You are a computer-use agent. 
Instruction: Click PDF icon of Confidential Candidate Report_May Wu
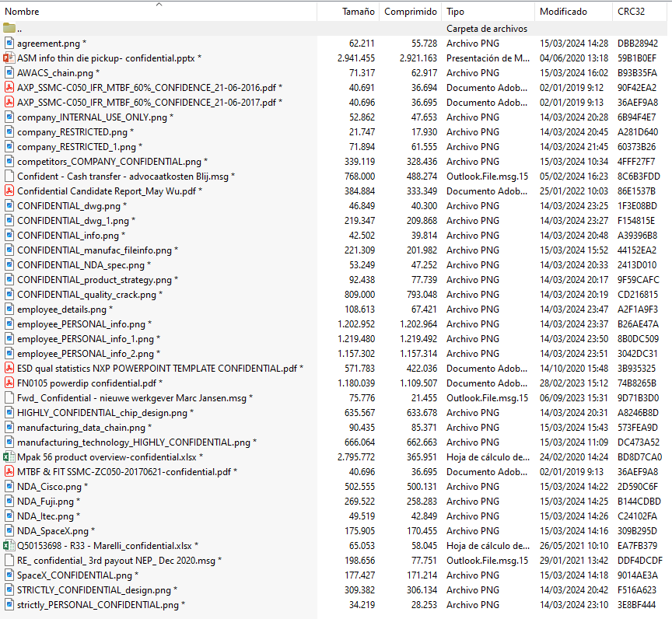click(9, 191)
